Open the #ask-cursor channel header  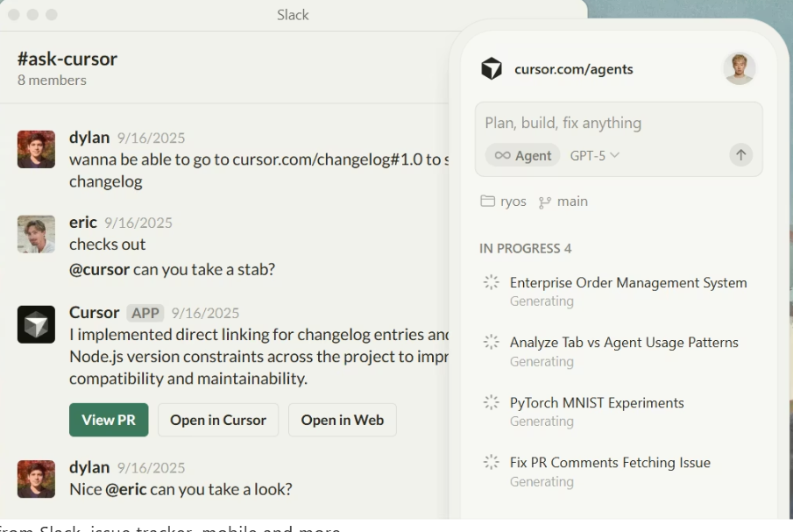(x=67, y=59)
